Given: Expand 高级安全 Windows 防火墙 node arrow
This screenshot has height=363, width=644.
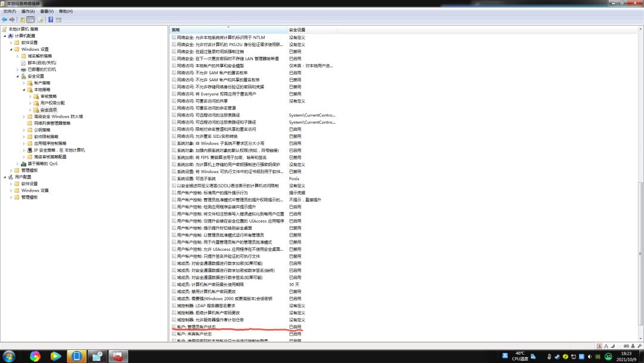Looking at the screenshot, I should (x=24, y=117).
